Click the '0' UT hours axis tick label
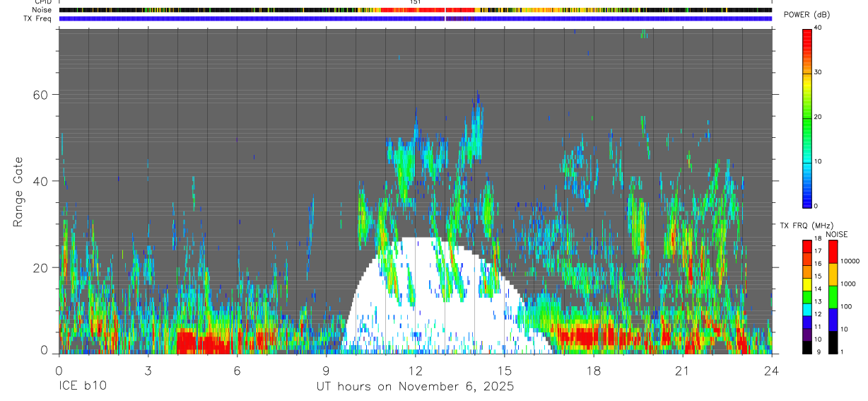868x401 pixels. click(x=59, y=371)
